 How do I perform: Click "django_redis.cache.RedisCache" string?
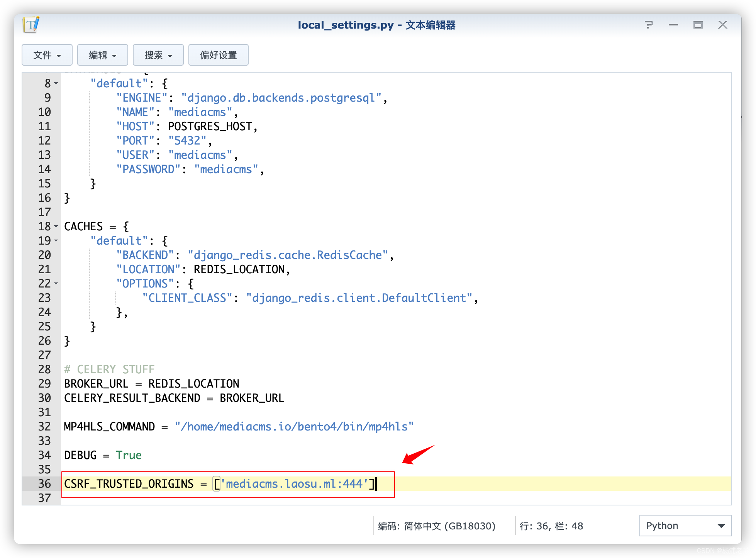point(288,255)
